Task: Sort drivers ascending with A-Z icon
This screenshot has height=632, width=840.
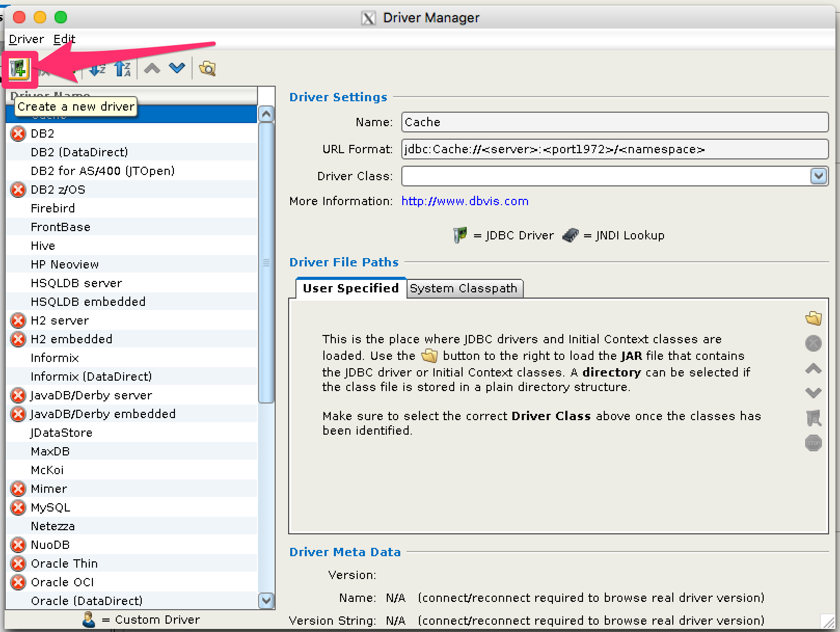Action: [97, 69]
